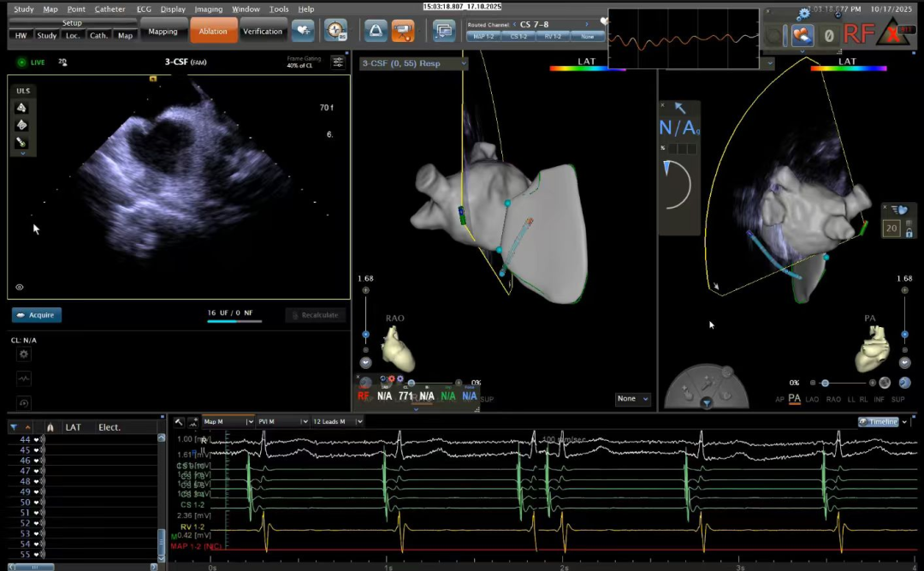Open the compass registration icon in toolbar

(x=335, y=31)
